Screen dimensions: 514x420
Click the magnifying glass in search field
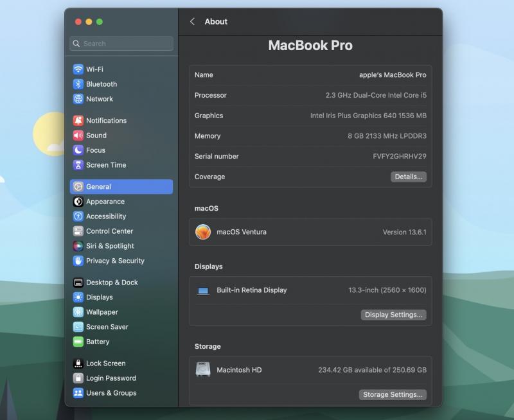[76, 44]
